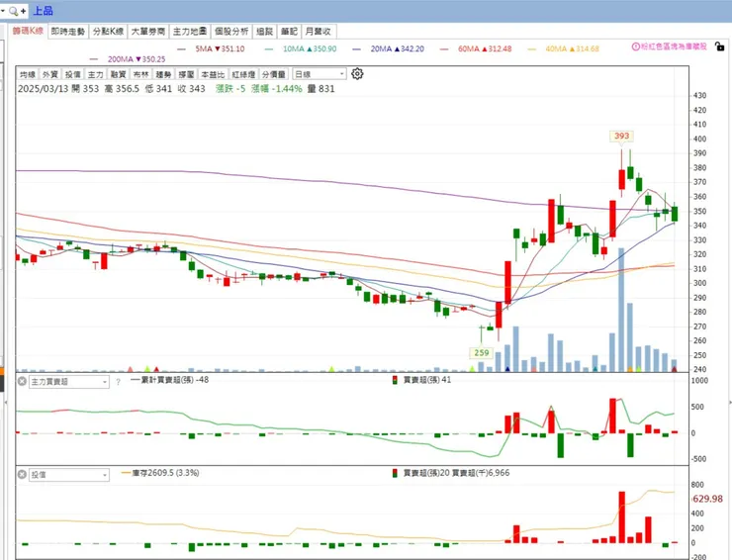732x560 pixels.
Task: Switch to the 分點K線 tab
Action: pyautogui.click(x=108, y=32)
